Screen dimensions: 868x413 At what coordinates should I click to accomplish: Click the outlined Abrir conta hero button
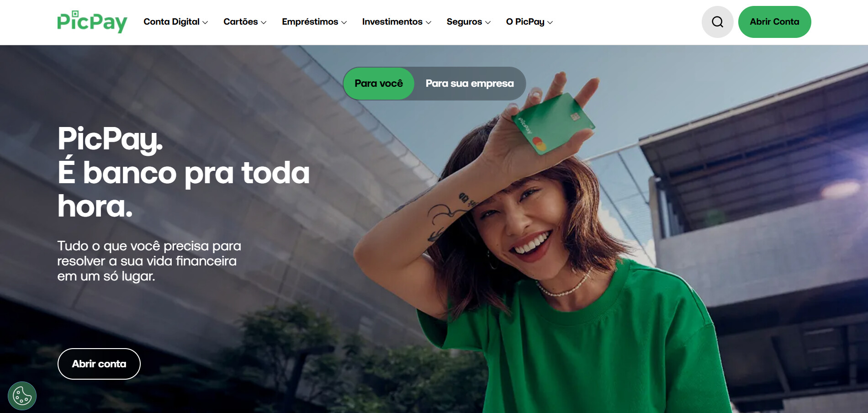[x=99, y=364]
